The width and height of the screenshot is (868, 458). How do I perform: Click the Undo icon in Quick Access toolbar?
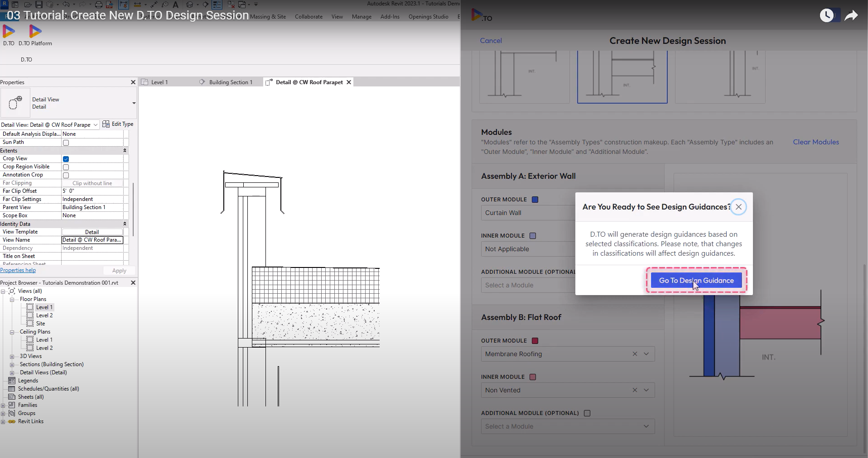pos(66,4)
